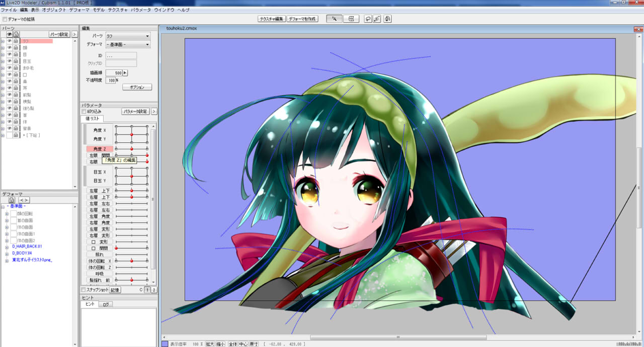Switch to the ログ tab
The image size is (644, 347).
(106, 304)
